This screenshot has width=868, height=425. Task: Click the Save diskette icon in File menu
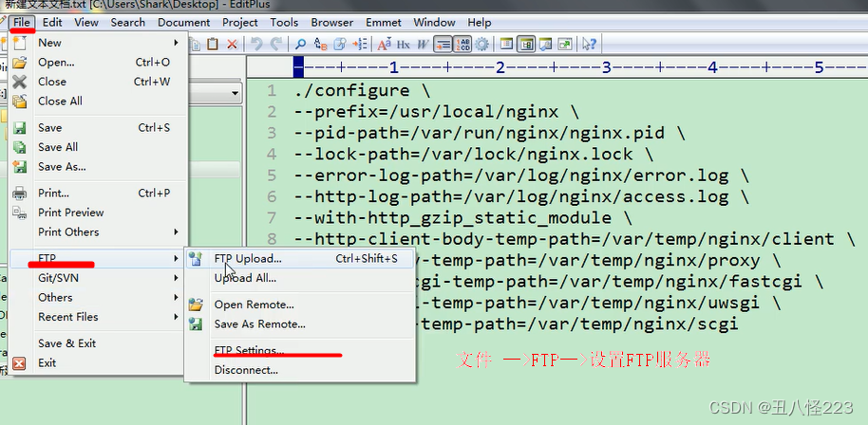[19, 128]
